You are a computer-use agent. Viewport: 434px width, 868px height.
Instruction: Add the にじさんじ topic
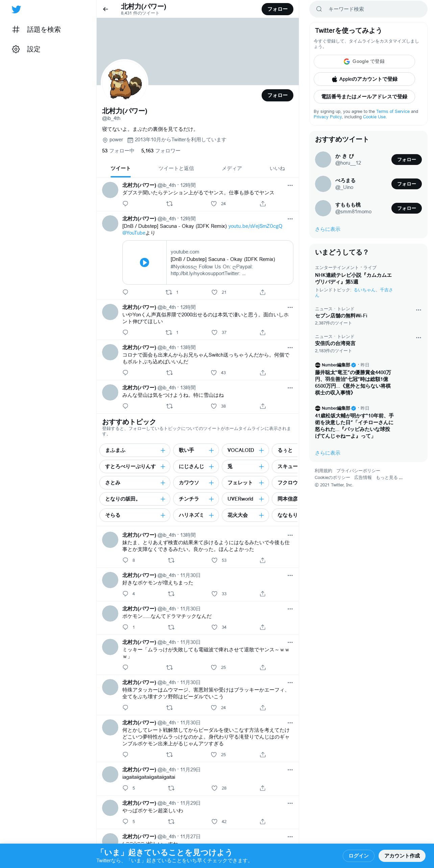point(211,466)
